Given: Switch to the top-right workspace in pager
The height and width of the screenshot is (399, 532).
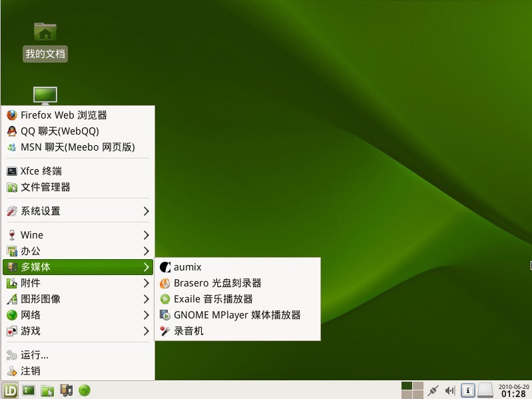Looking at the screenshot, I should click(418, 386).
